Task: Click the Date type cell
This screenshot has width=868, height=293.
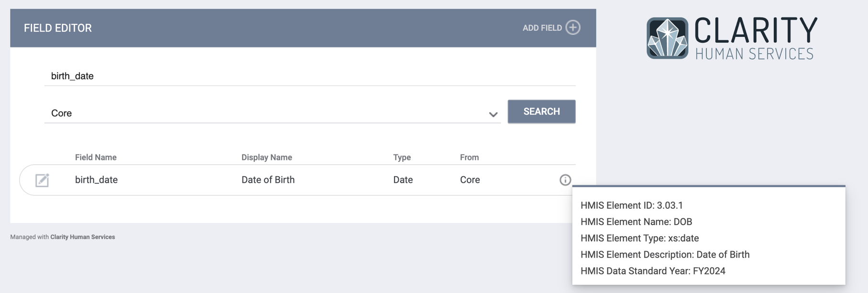Action: tap(403, 180)
